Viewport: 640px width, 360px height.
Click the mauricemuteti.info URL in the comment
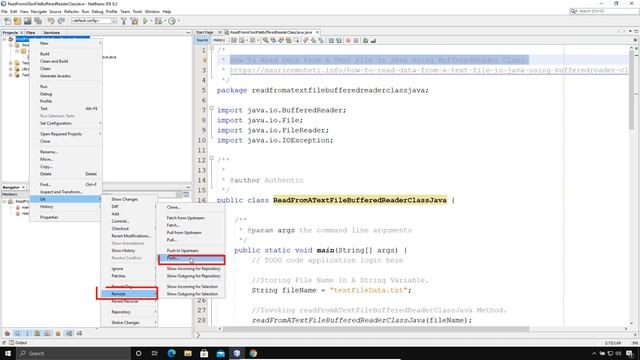(429, 70)
